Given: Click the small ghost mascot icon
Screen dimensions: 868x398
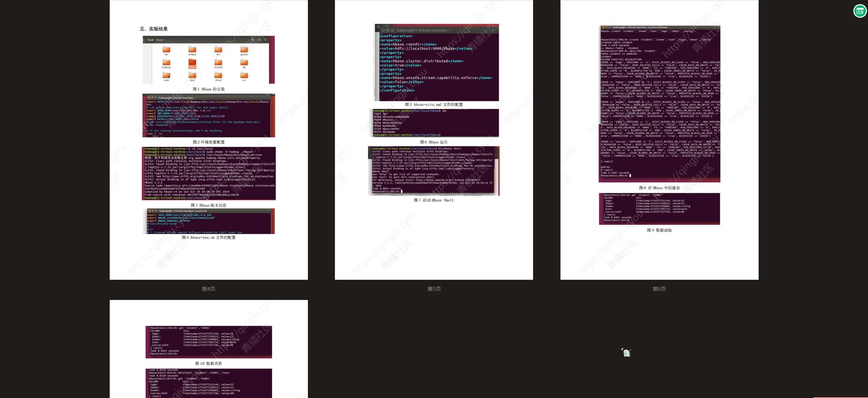Looking at the screenshot, I should pyautogui.click(x=626, y=353).
